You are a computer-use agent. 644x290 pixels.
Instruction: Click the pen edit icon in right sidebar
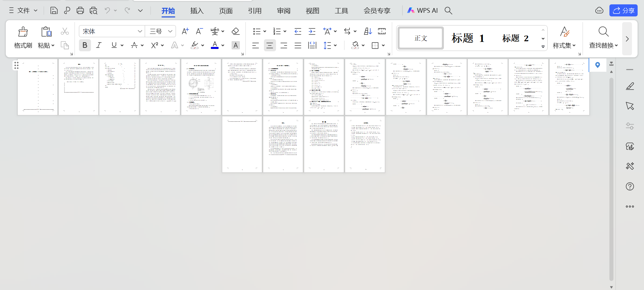tap(630, 86)
